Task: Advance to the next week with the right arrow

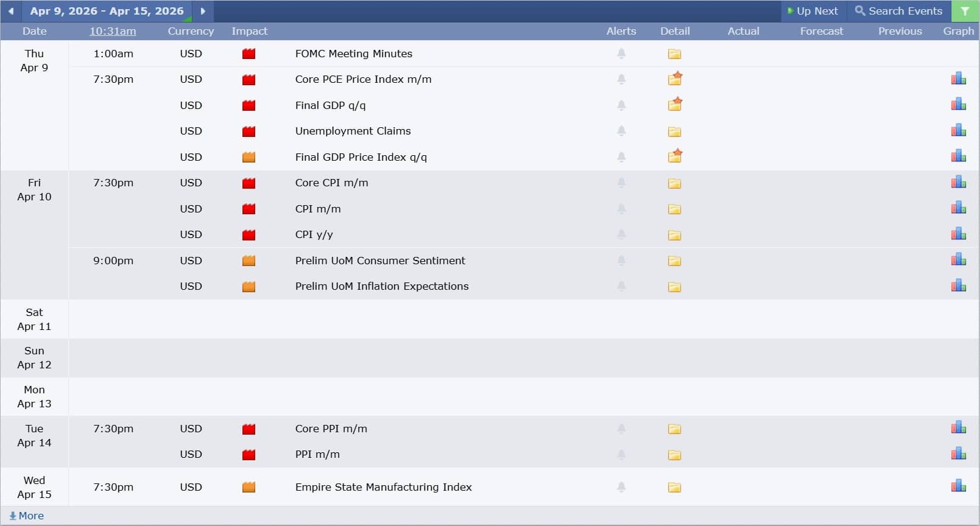Action: click(203, 11)
